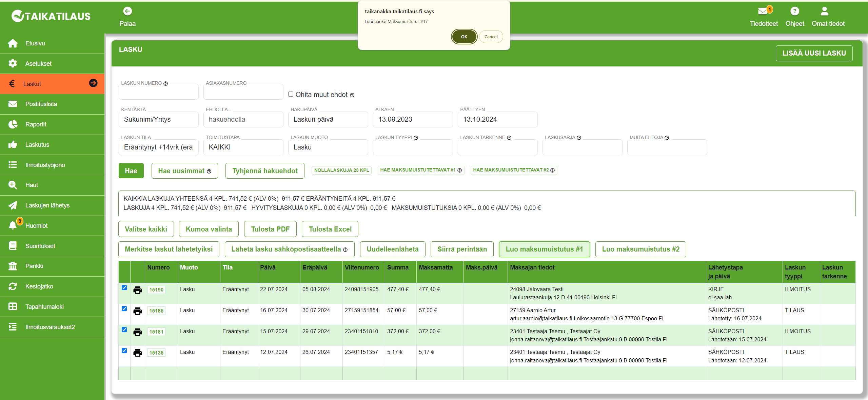Viewport: 868px width, 400px height.
Task: Open Asetukset in the sidebar menu
Action: coord(52,64)
